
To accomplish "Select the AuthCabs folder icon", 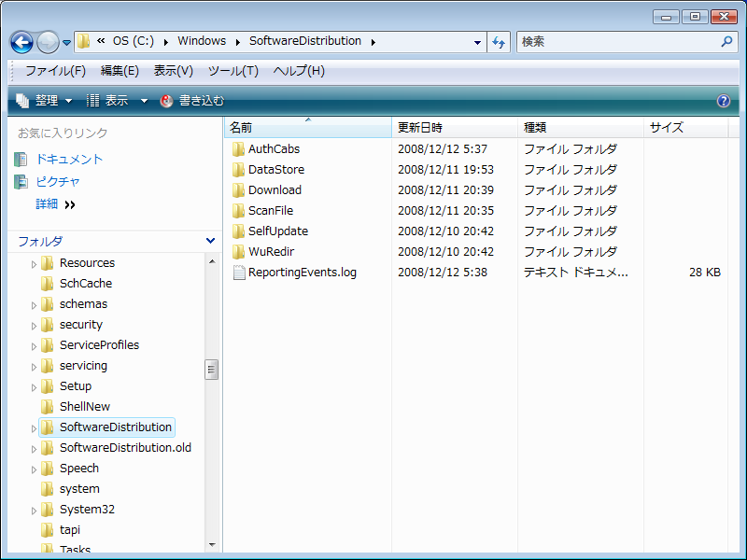I will (239, 149).
